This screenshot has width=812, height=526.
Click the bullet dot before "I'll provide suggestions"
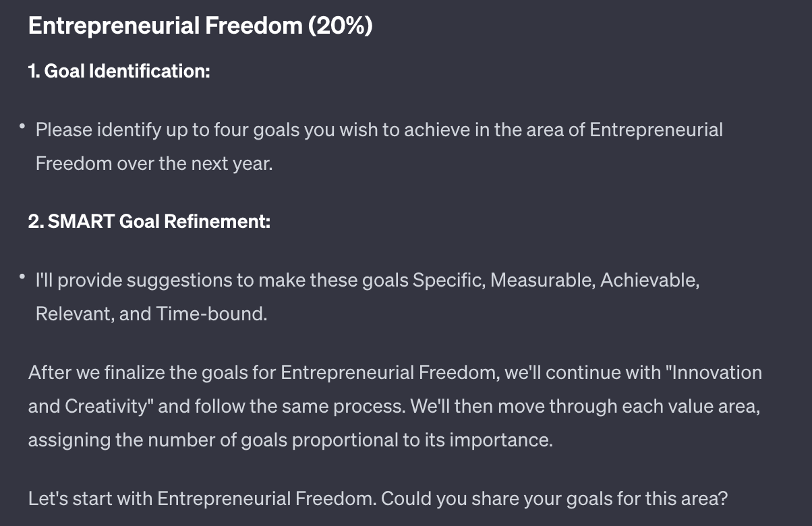(x=22, y=277)
